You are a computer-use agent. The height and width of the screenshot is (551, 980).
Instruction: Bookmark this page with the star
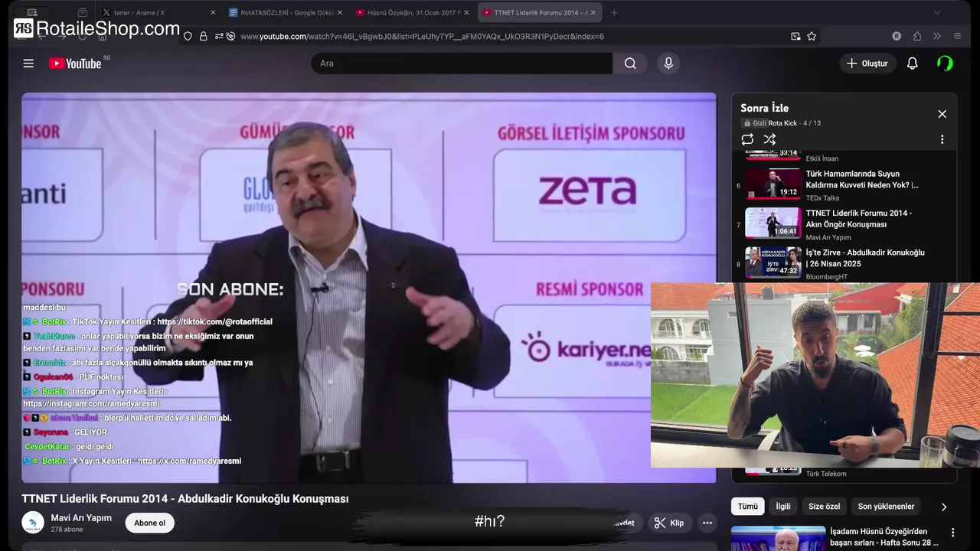(812, 36)
